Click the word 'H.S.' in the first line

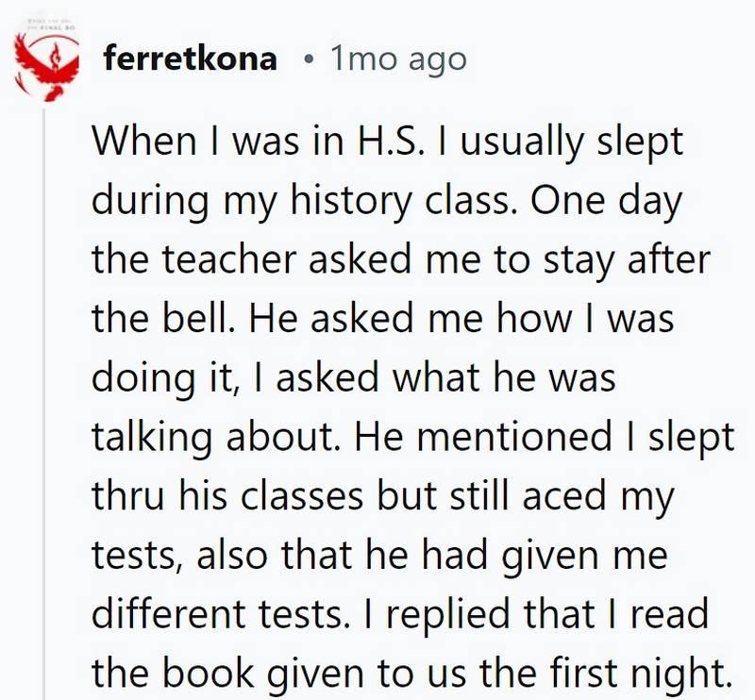[391, 142]
